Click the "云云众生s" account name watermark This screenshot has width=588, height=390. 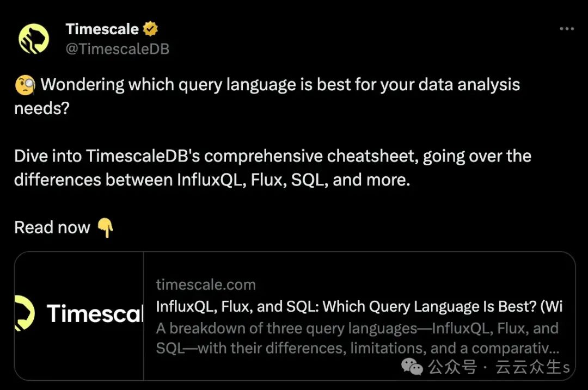[x=532, y=368]
